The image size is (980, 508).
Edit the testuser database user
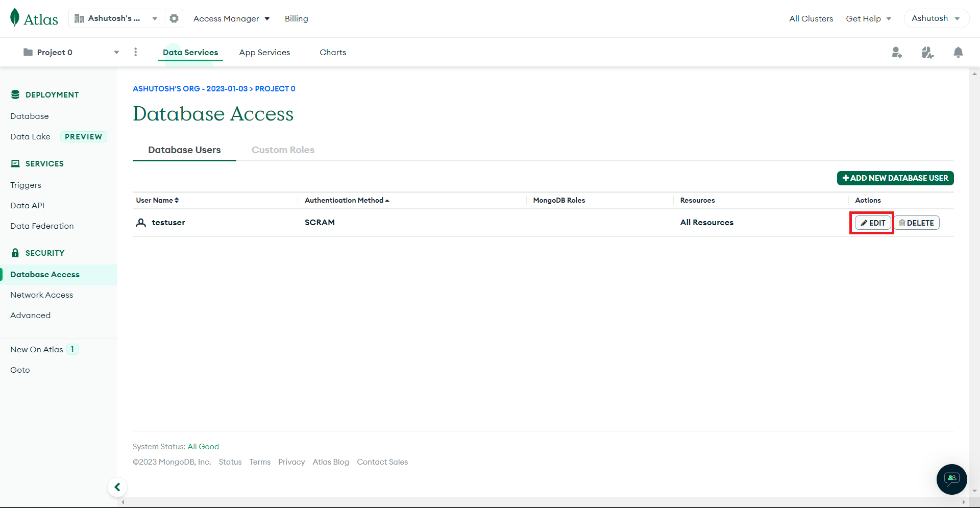[x=873, y=223]
